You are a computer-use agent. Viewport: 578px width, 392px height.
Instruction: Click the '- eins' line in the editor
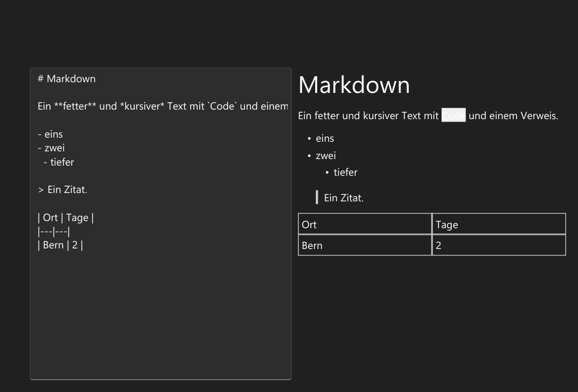click(x=50, y=134)
